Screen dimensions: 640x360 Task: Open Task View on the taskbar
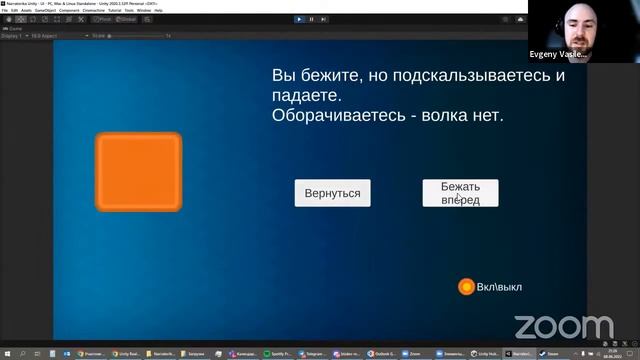tap(37, 354)
